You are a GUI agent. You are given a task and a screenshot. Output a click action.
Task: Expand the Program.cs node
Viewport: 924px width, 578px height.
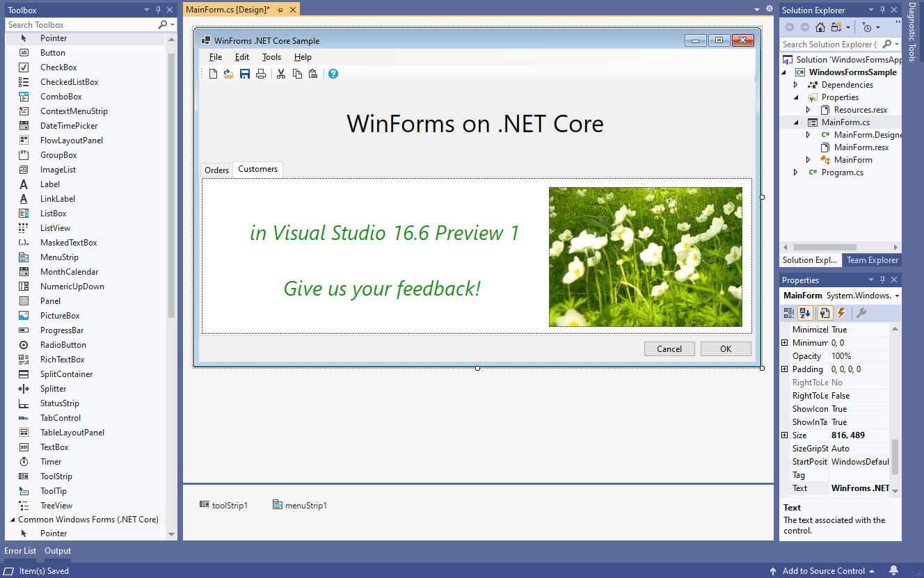796,172
